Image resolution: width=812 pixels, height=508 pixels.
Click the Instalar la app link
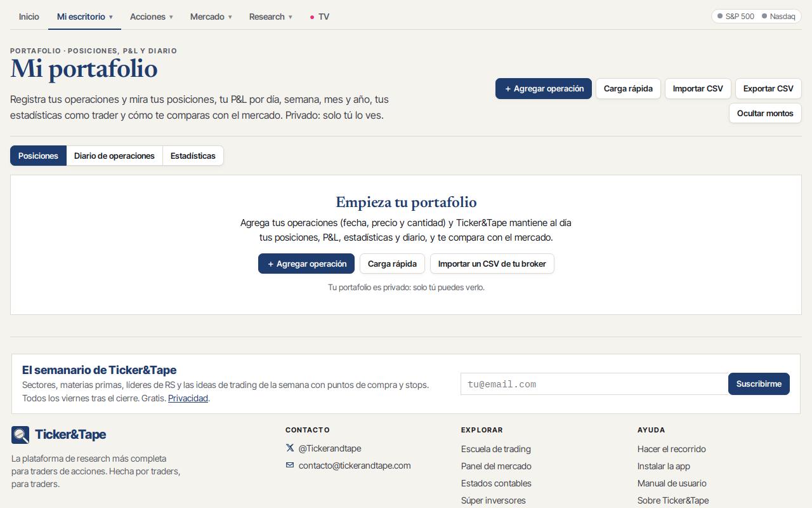[x=664, y=466]
